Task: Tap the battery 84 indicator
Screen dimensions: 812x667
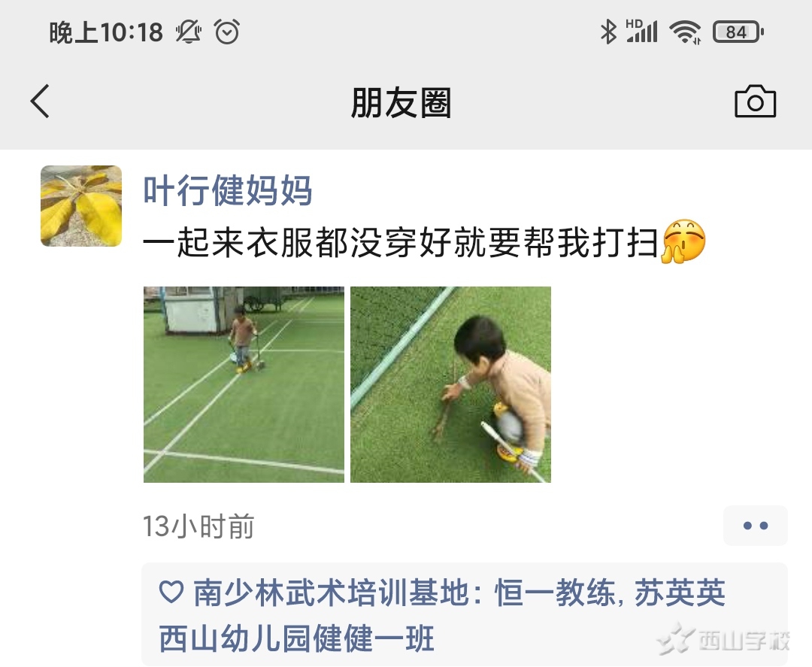Action: 738,32
